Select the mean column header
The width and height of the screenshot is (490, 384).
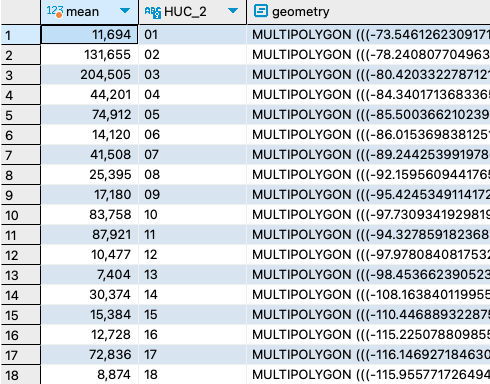point(89,12)
